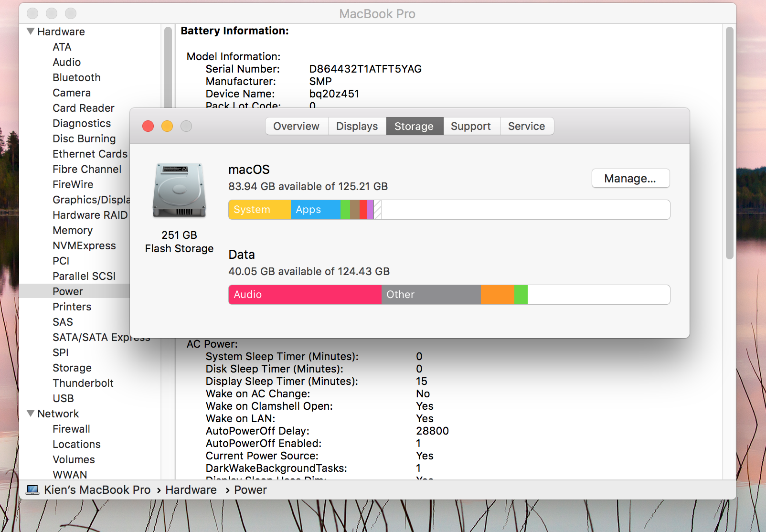Select Storage in the Hardware sidebar list
The width and height of the screenshot is (766, 532).
[x=72, y=368]
